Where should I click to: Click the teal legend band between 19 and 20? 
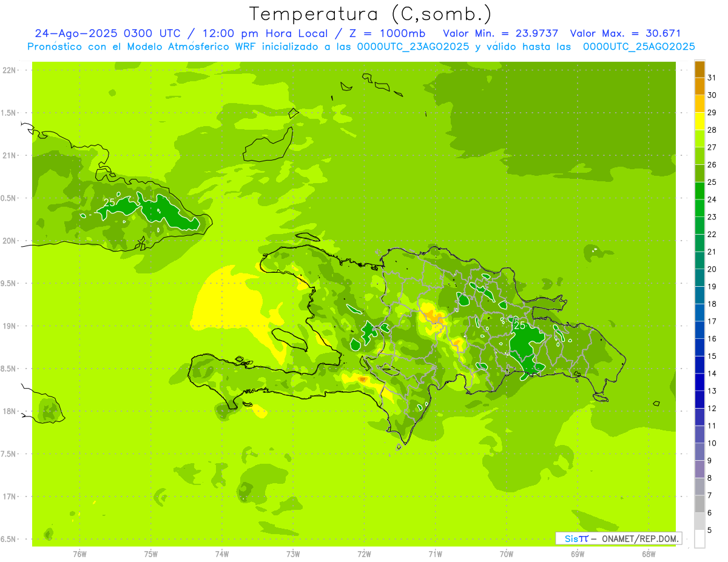[699, 278]
